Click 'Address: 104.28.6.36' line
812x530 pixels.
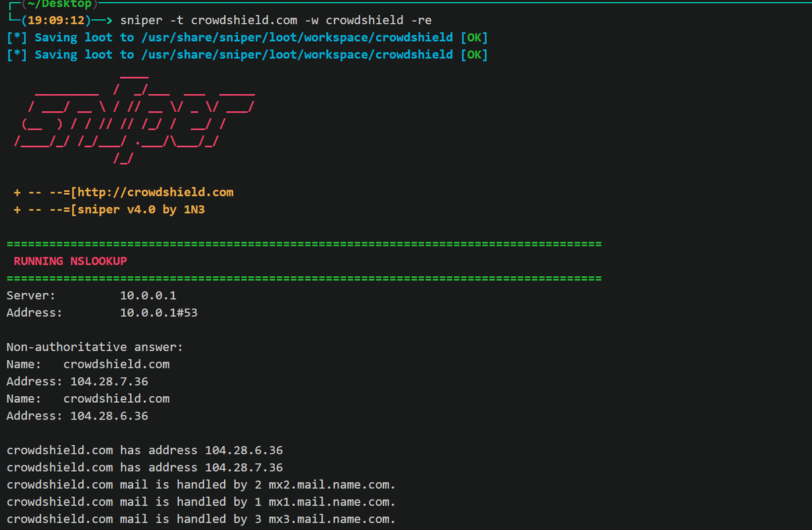[x=77, y=416]
